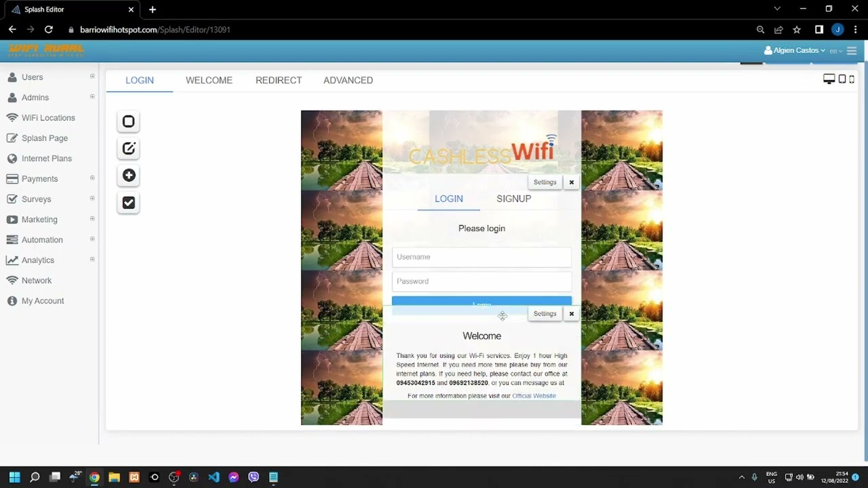Click the add element plus icon
This screenshot has width=868, height=488.
coord(128,176)
